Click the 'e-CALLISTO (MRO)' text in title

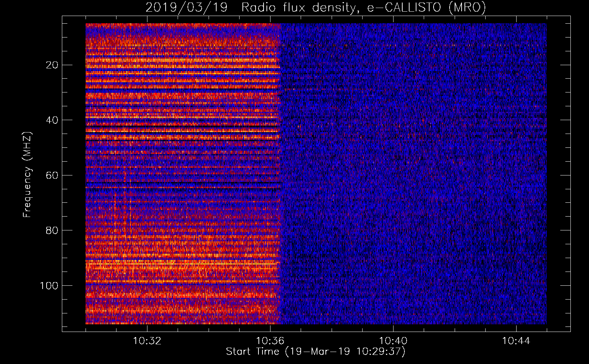point(427,8)
